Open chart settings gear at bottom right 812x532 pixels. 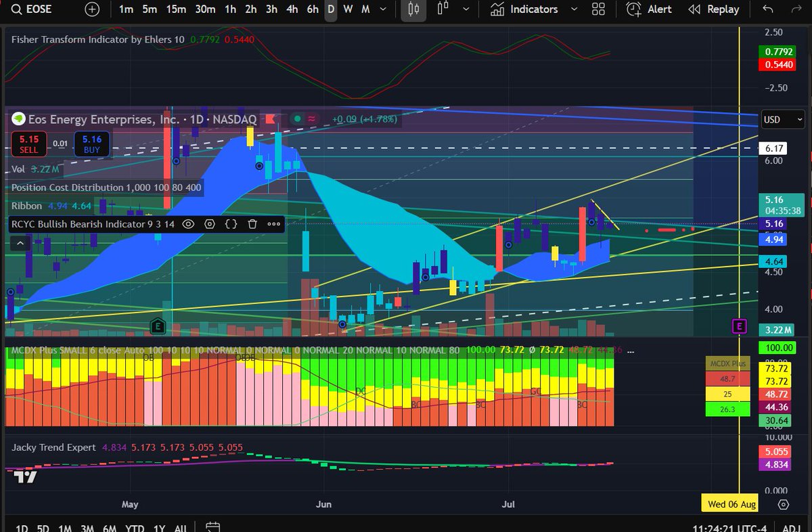(783, 504)
